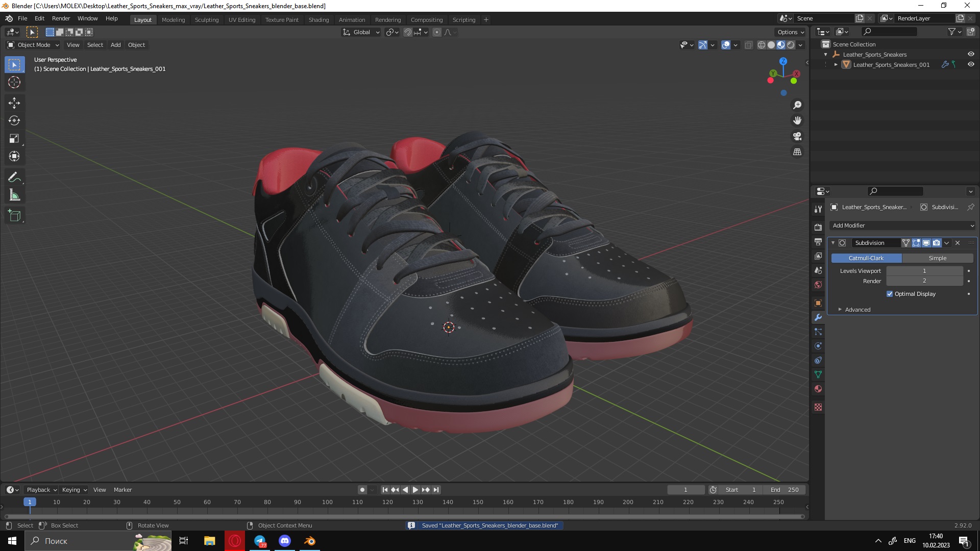Open Physics properties tab
The height and width of the screenshot is (551, 980).
click(818, 346)
